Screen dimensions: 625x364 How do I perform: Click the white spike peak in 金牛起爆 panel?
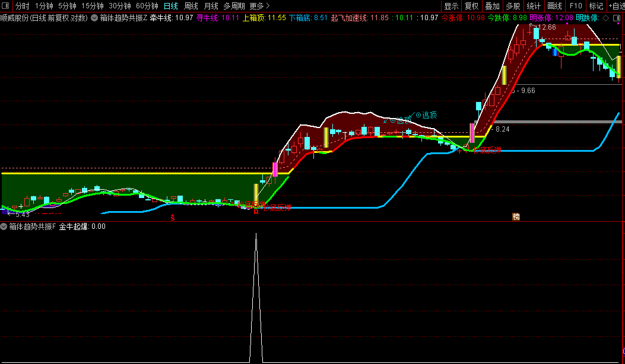point(256,234)
